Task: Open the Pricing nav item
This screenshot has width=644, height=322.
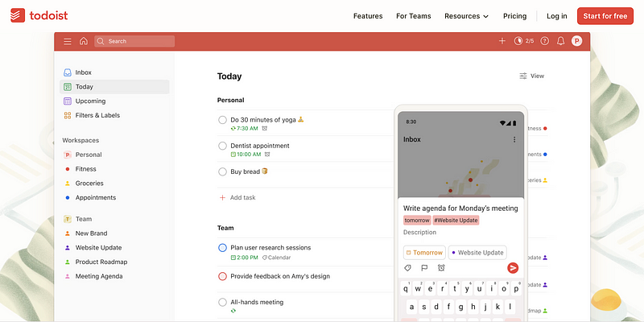Action: click(514, 16)
